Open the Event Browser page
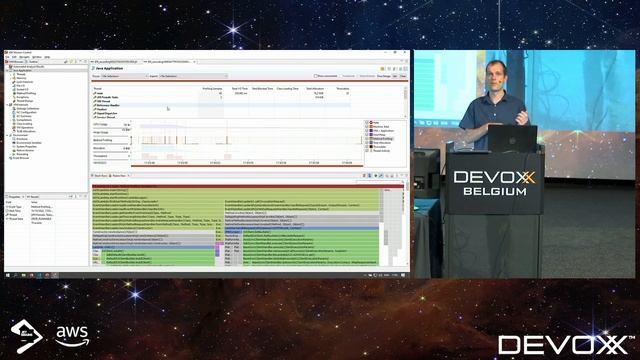Image resolution: width=640 pixels, height=360 pixels. point(21,158)
